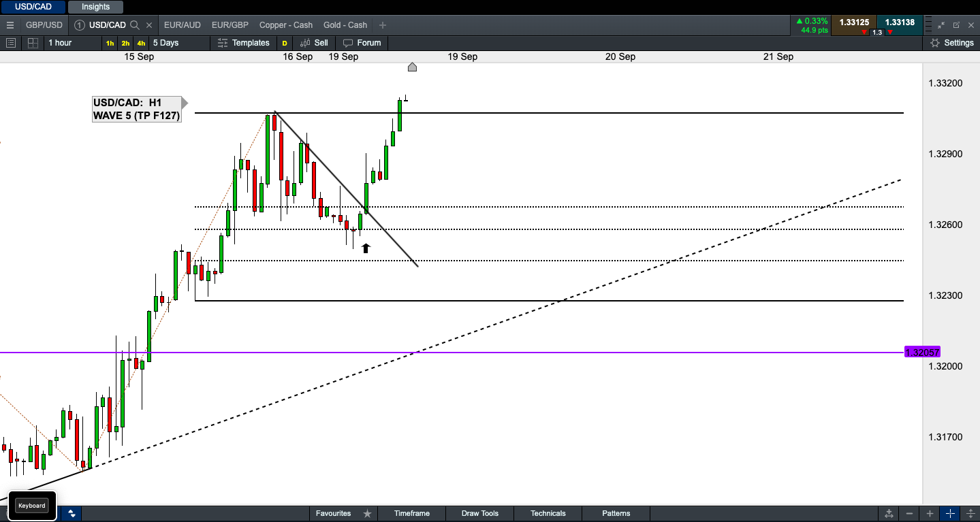980x522 pixels.
Task: Open chart Settings
Action: point(952,43)
